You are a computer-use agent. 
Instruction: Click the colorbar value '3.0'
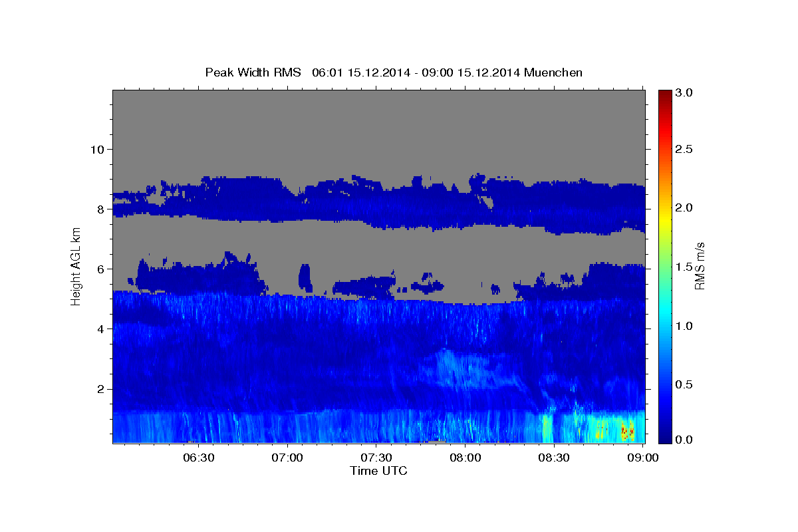pyautogui.click(x=686, y=93)
